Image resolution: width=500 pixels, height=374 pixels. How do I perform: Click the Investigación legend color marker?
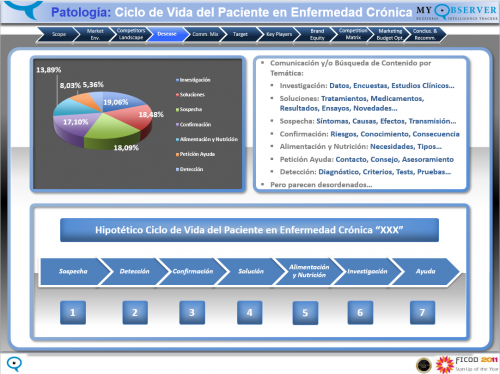[177, 80]
